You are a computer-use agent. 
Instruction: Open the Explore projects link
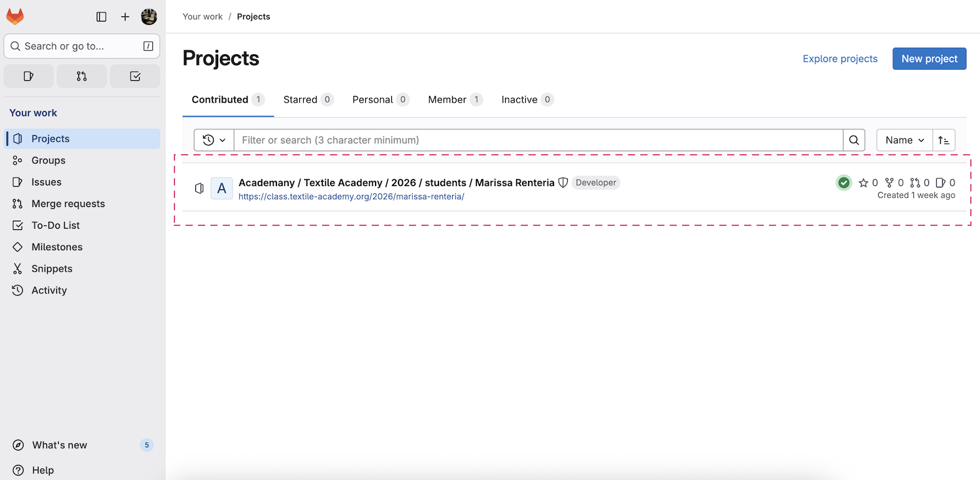pos(840,59)
